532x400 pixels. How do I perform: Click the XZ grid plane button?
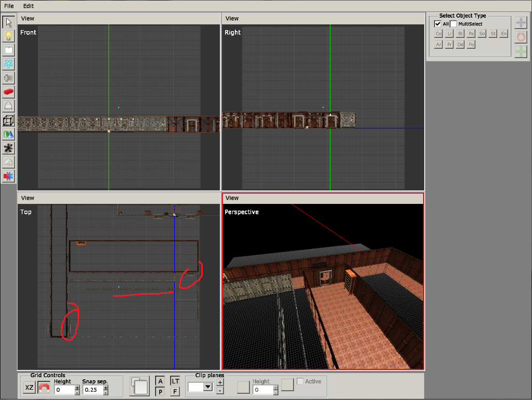point(30,388)
